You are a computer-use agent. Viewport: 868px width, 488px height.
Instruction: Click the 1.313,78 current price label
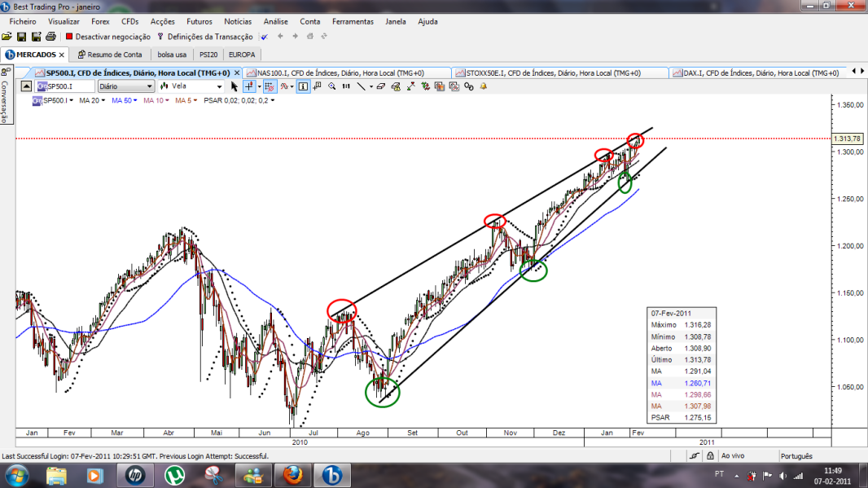pyautogui.click(x=847, y=138)
